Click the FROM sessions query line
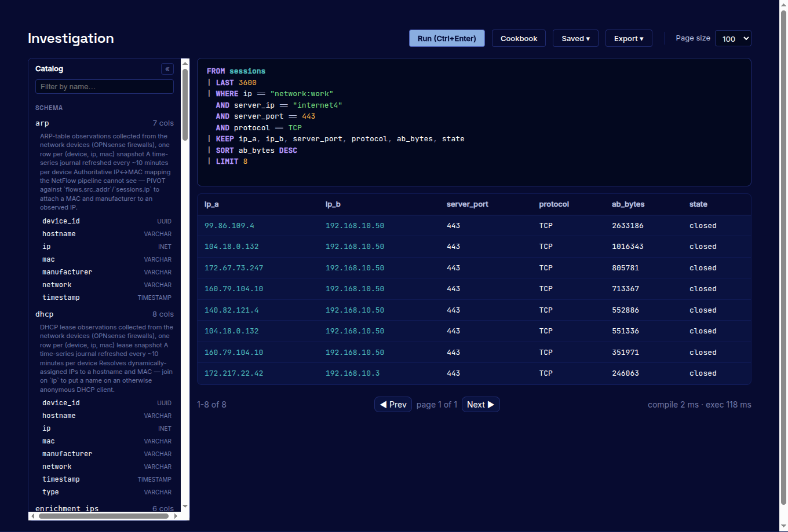 pyautogui.click(x=236, y=71)
